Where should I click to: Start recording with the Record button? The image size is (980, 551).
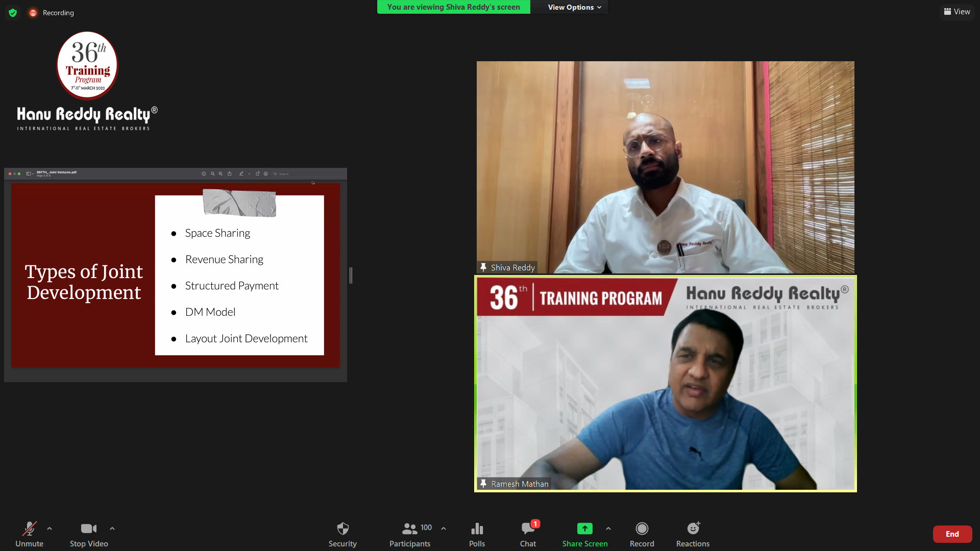point(642,534)
